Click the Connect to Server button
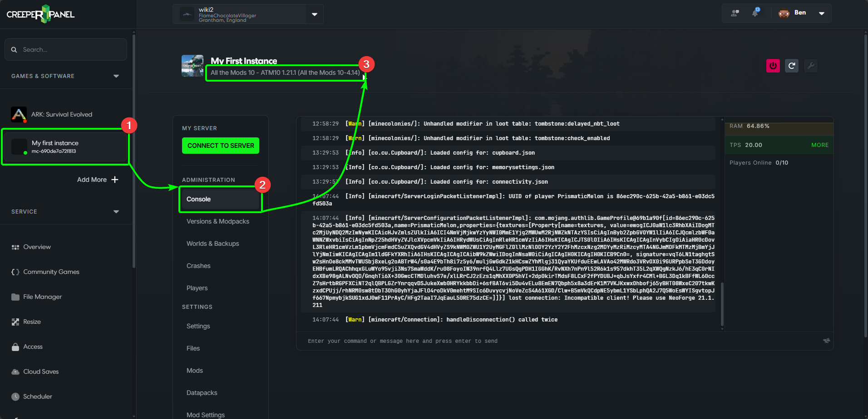The height and width of the screenshot is (419, 868). pos(221,146)
